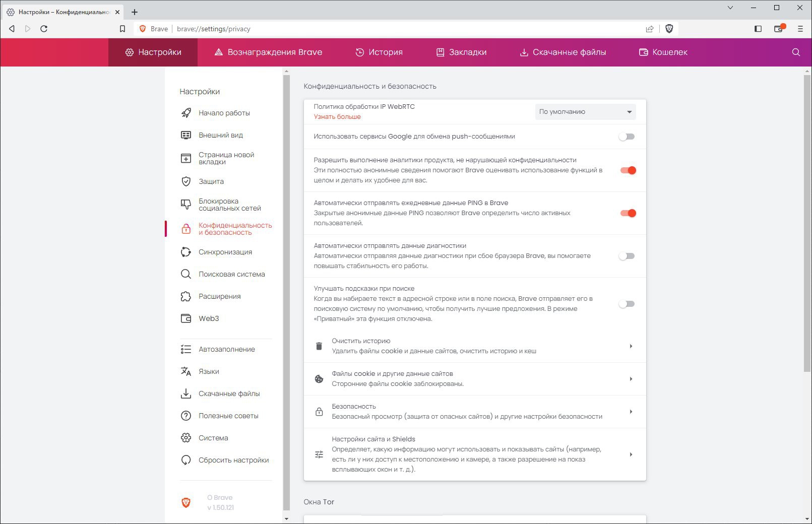
Task: Open the Кошелек tab
Action: (x=663, y=52)
